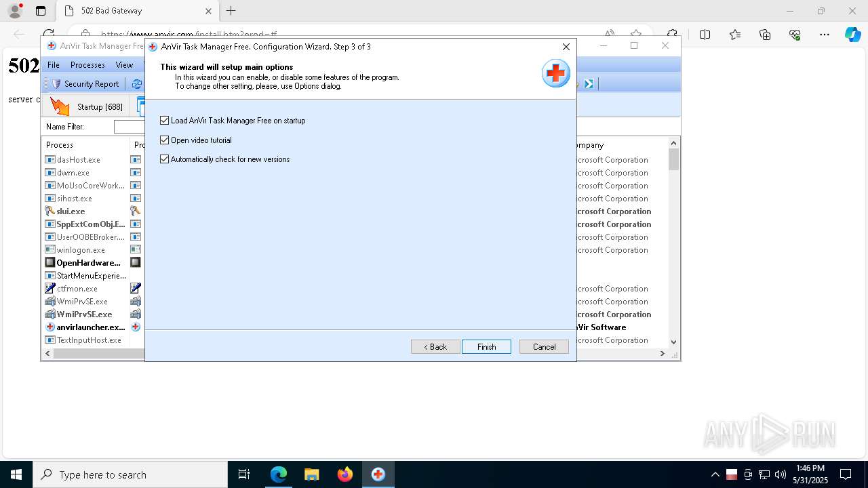Toggle 'Automatically check for new versions' checkbox
Viewport: 868px width, 488px height.
click(164, 159)
